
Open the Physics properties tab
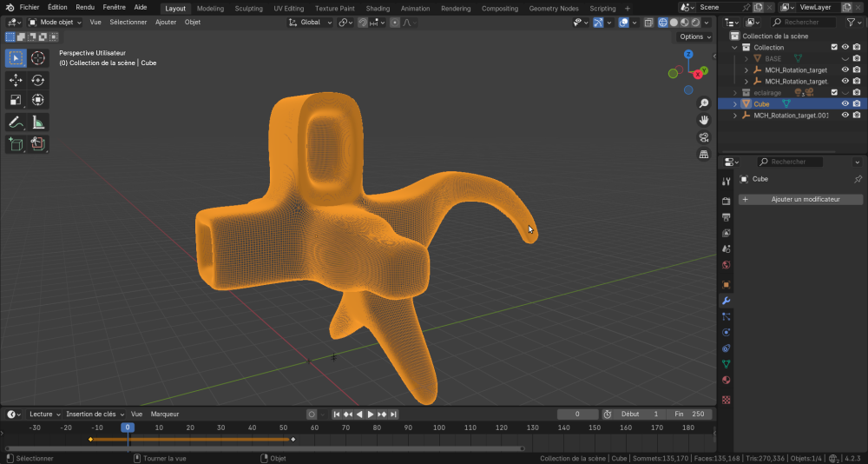pos(727,333)
